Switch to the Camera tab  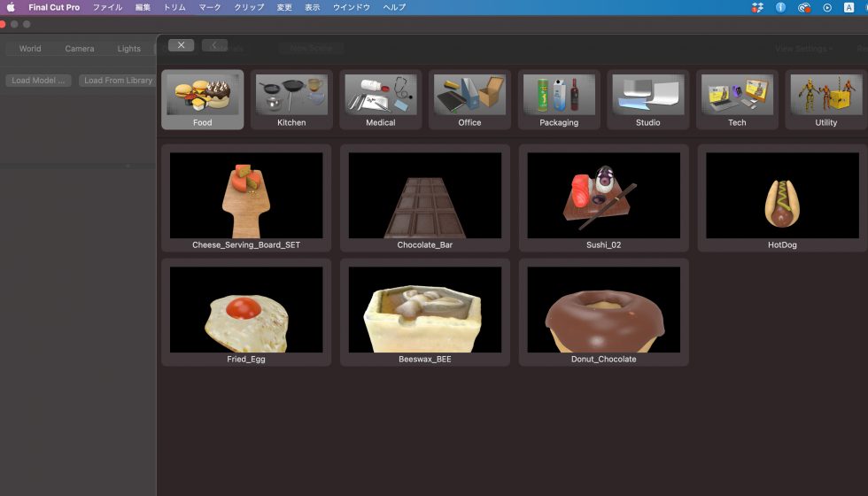click(80, 49)
